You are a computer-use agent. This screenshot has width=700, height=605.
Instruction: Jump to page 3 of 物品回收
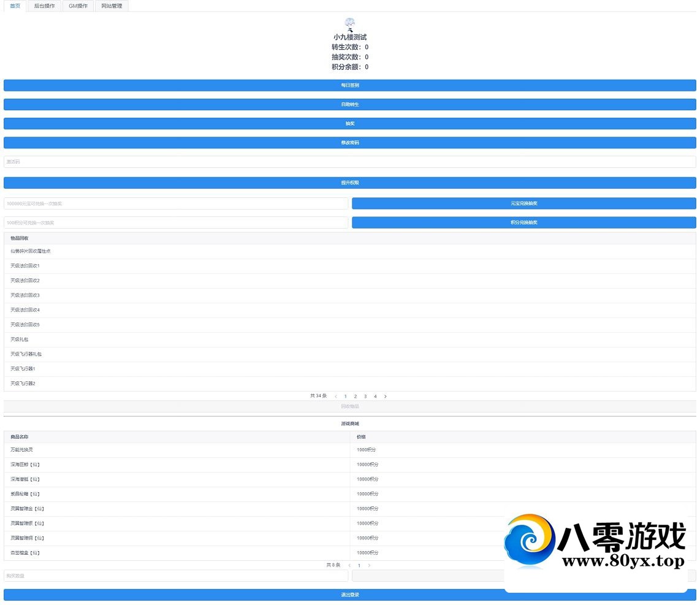(x=365, y=397)
